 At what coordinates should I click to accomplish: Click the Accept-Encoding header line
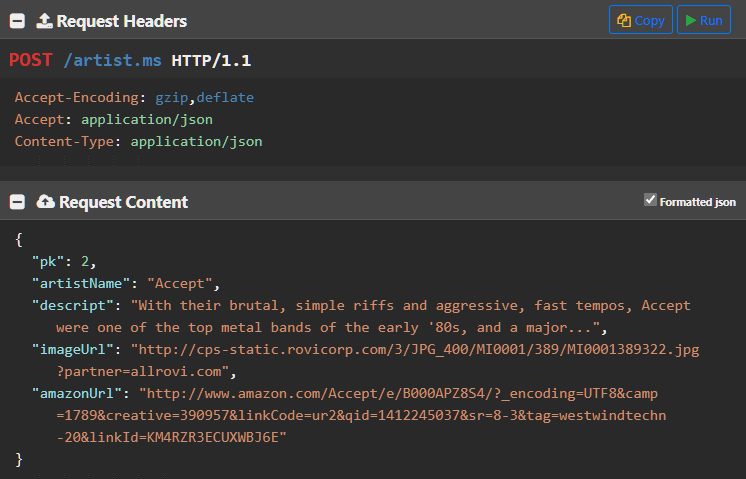point(134,98)
